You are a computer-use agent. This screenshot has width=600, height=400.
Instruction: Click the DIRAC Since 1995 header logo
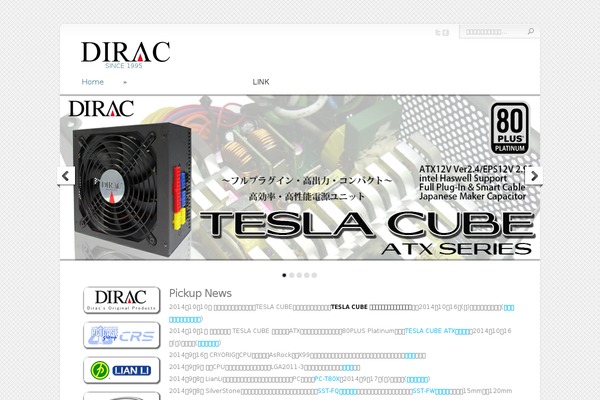pos(126,55)
